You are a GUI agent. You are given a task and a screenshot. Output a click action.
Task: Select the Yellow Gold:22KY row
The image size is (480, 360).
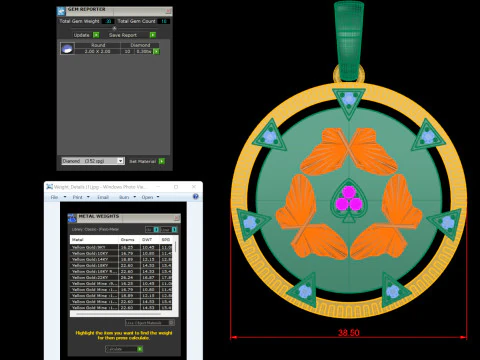(x=121, y=277)
